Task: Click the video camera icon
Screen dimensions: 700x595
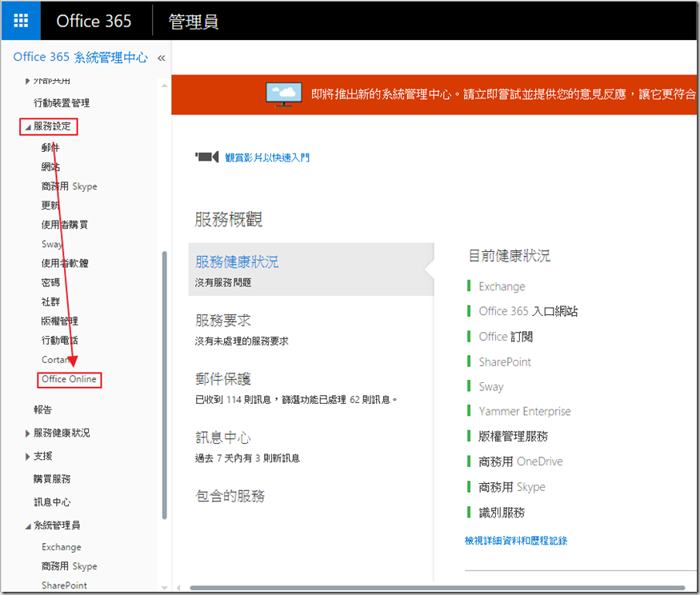Action: pyautogui.click(x=207, y=158)
